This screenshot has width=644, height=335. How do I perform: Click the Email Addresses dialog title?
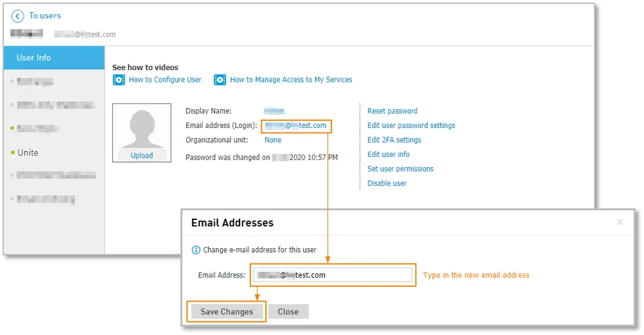[232, 222]
